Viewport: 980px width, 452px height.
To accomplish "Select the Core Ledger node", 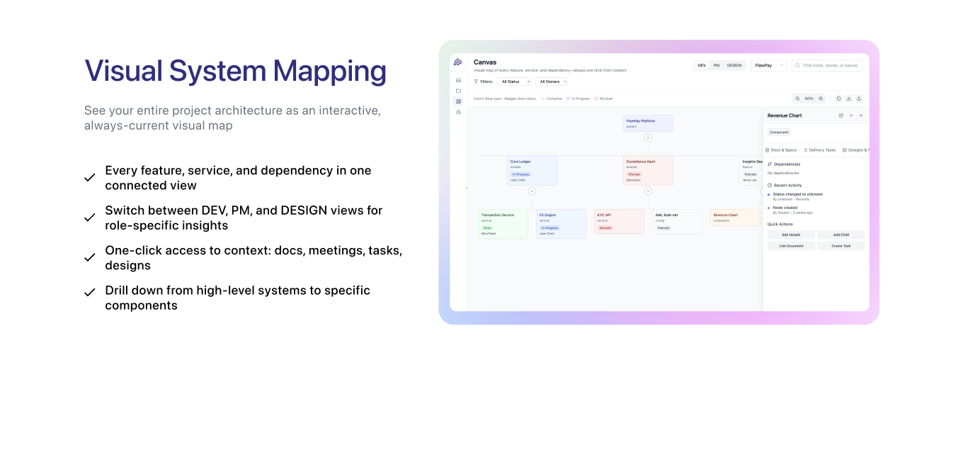I will pyautogui.click(x=532, y=171).
